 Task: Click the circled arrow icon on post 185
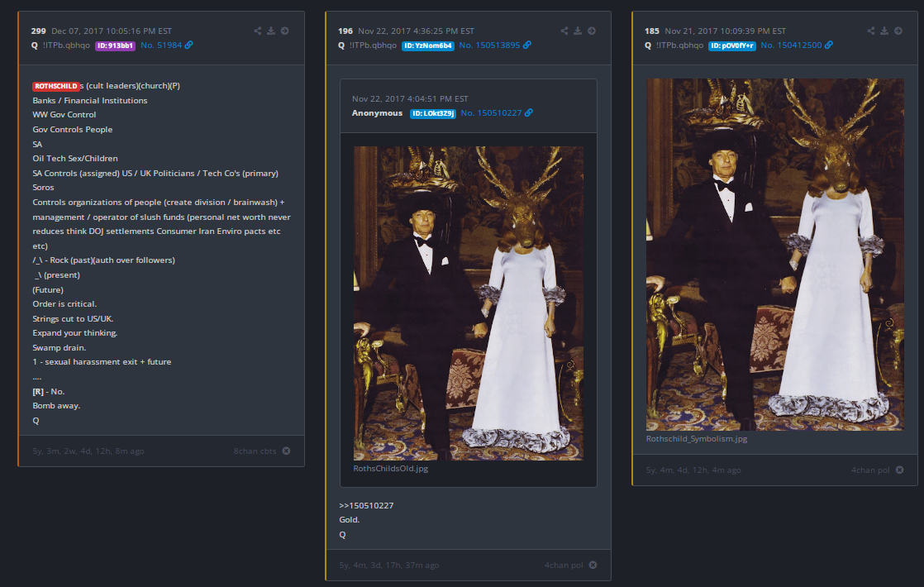898,31
